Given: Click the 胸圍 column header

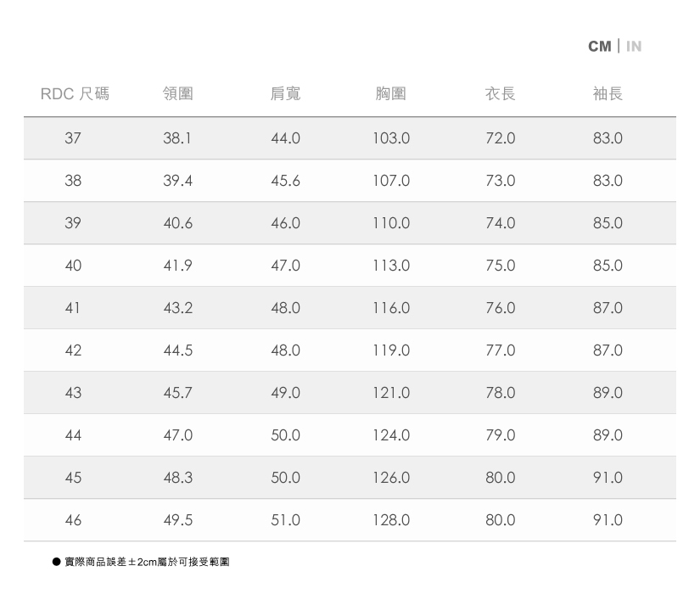Looking at the screenshot, I should (390, 93).
